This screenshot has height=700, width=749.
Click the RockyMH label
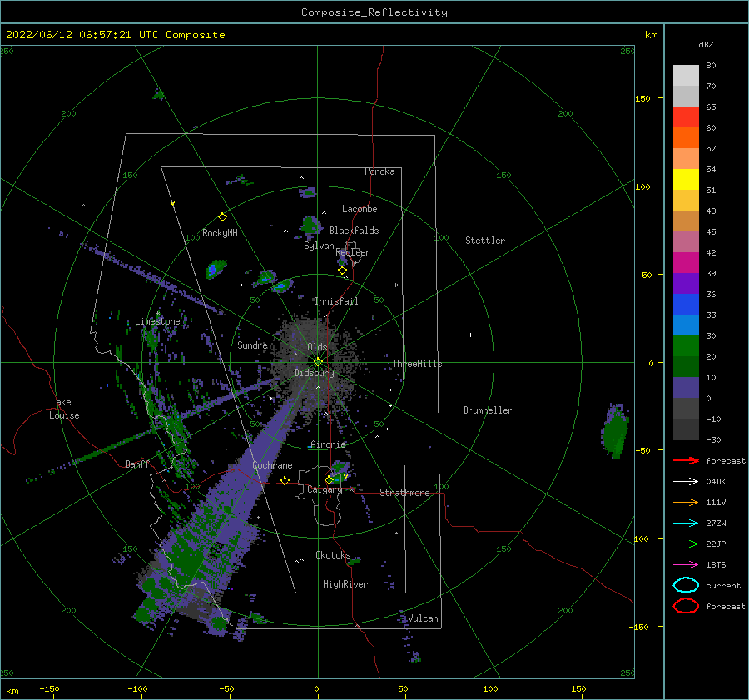click(220, 233)
